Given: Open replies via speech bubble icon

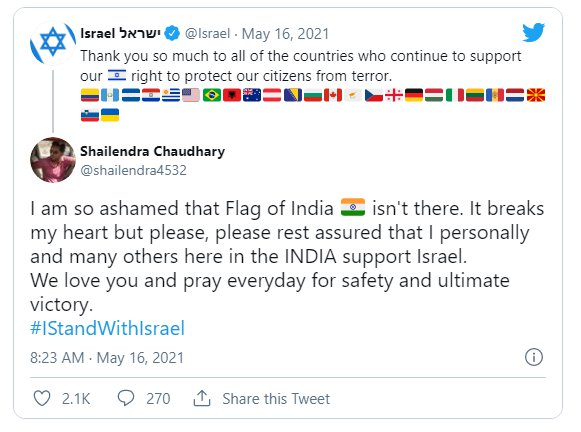Looking at the screenshot, I should pyautogui.click(x=126, y=398).
